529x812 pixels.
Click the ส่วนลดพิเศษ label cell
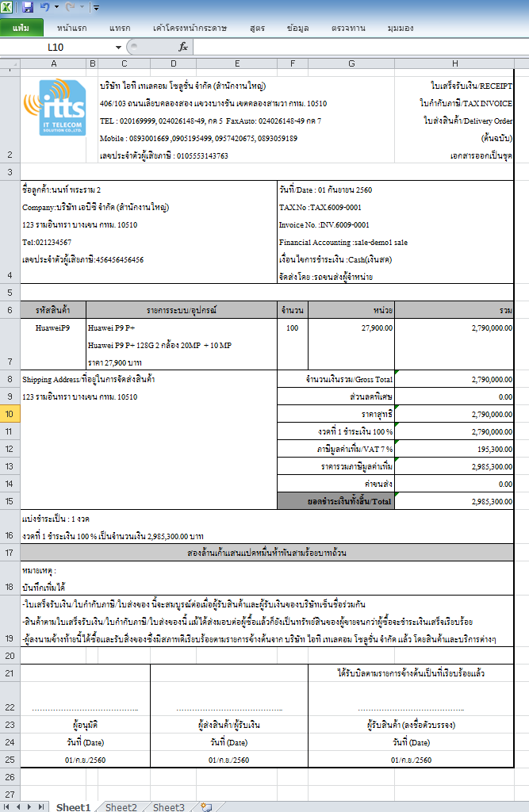point(335,396)
